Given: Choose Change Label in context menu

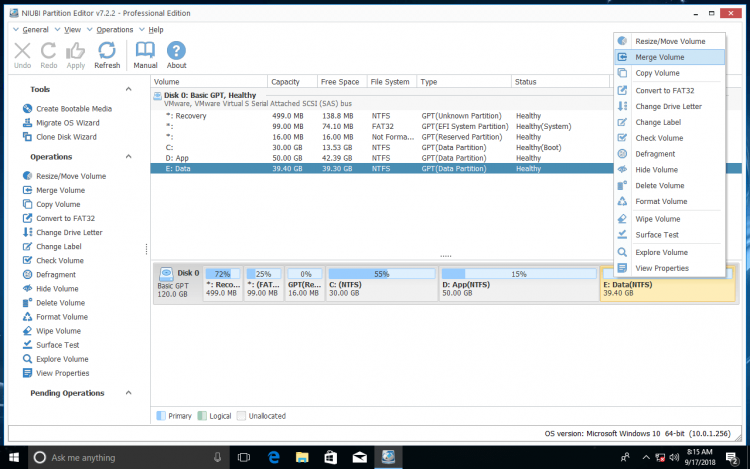Looking at the screenshot, I should [670, 122].
